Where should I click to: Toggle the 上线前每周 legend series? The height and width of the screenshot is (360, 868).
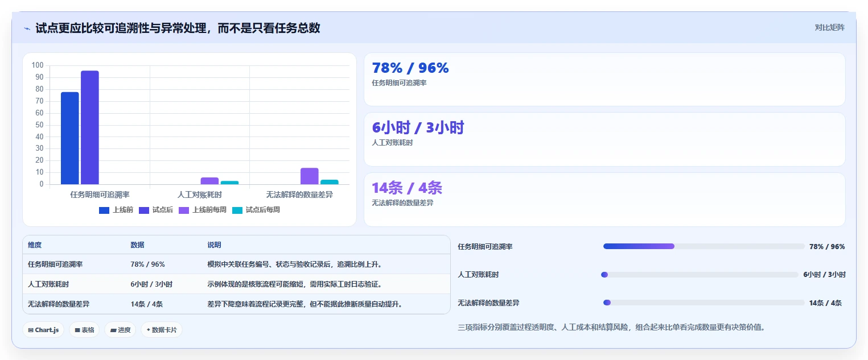point(203,210)
